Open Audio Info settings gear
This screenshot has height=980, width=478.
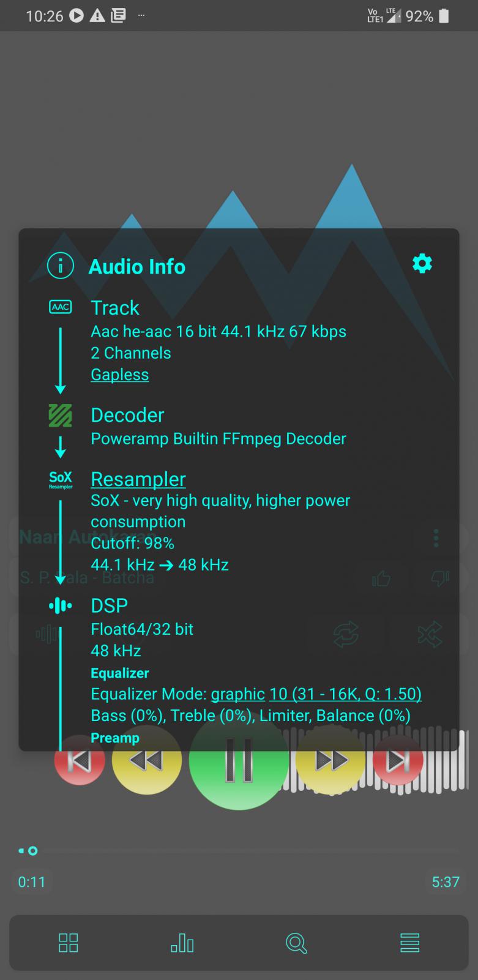422,264
